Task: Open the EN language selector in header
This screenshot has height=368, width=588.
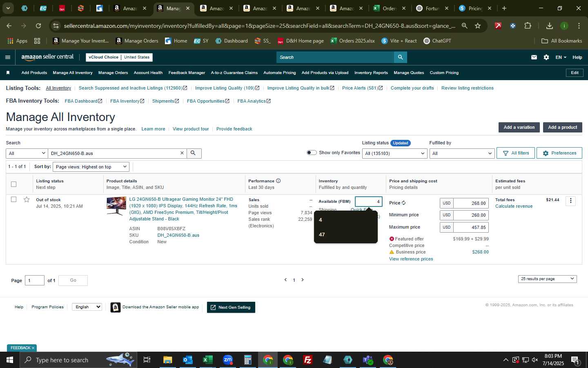Action: click(x=561, y=57)
